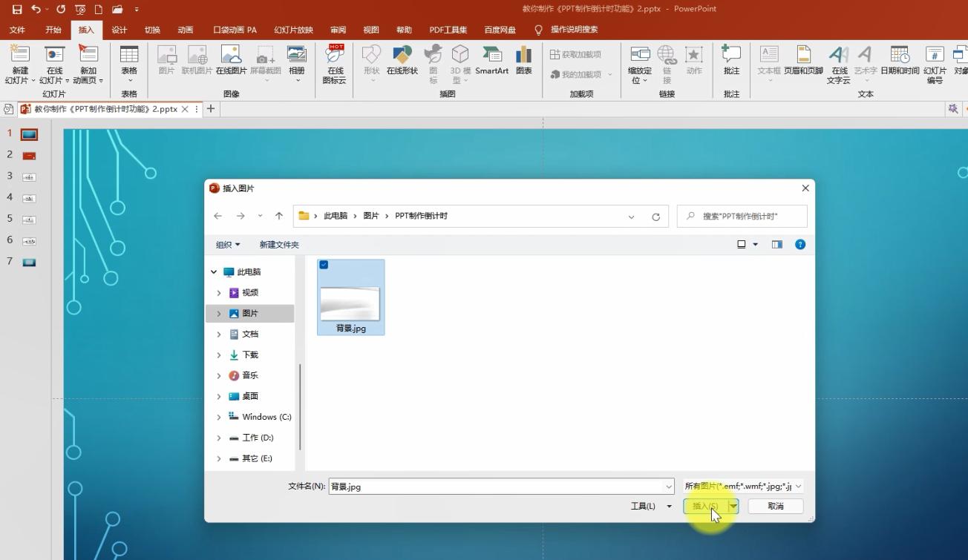Open the file type filter dropdown
Image resolution: width=968 pixels, height=560 pixels.
[x=743, y=487]
